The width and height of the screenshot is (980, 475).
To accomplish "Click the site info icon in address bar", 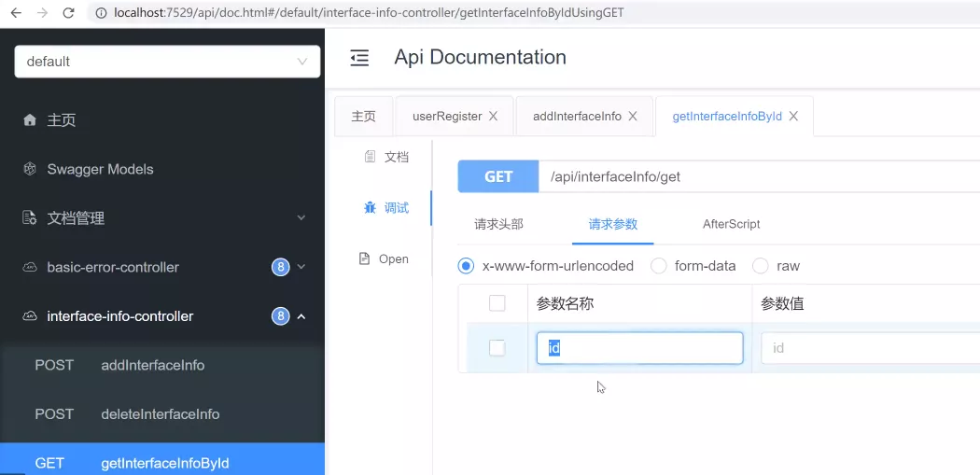I will 101,12.
